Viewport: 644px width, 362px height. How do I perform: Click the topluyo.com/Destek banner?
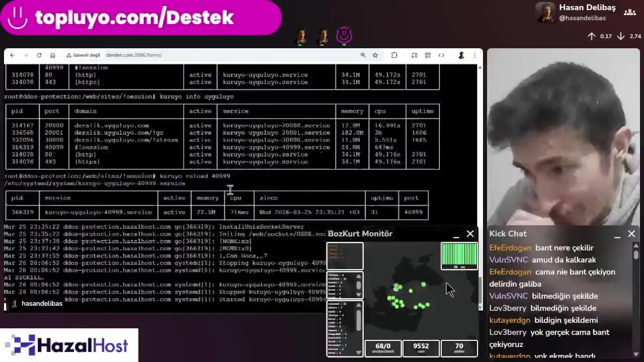(140, 18)
